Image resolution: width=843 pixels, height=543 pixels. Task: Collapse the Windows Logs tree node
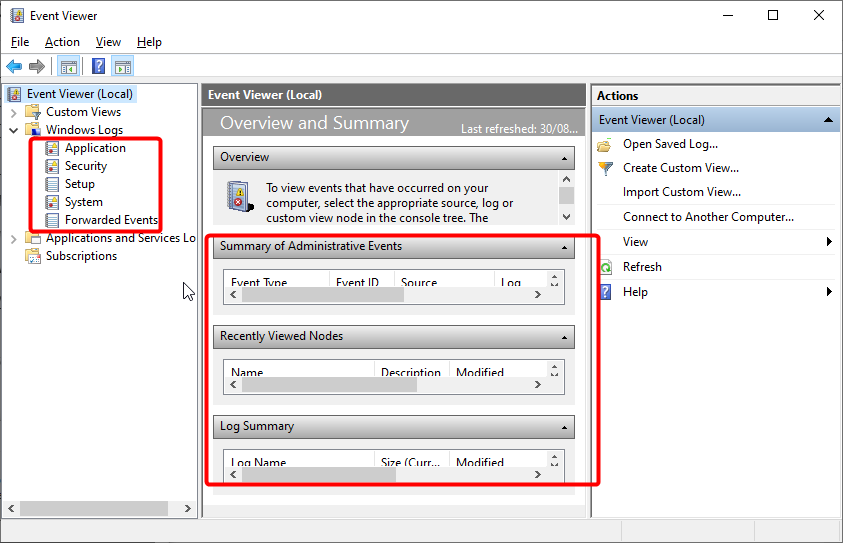[x=14, y=130]
